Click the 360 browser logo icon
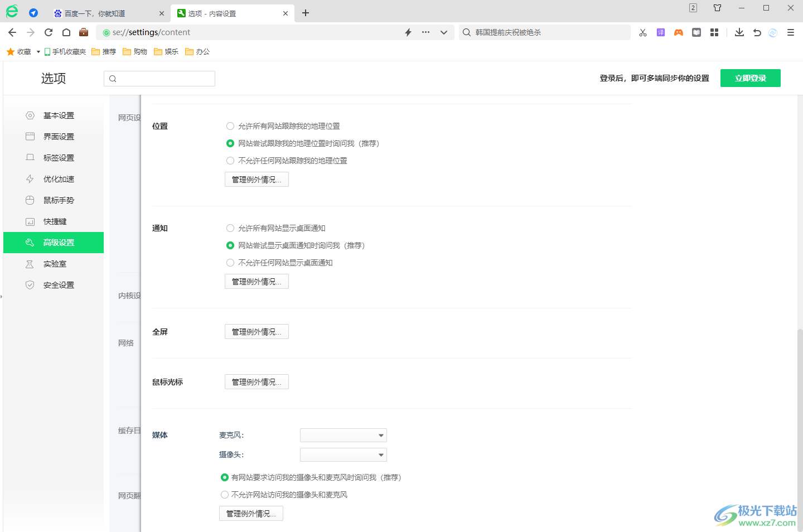This screenshot has width=803, height=532. coord(12,12)
